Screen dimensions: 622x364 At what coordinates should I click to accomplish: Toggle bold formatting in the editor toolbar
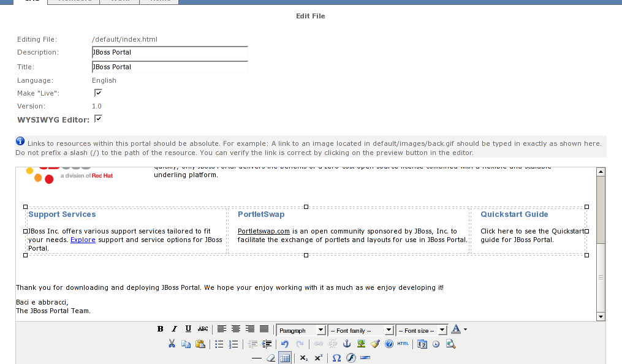point(161,329)
